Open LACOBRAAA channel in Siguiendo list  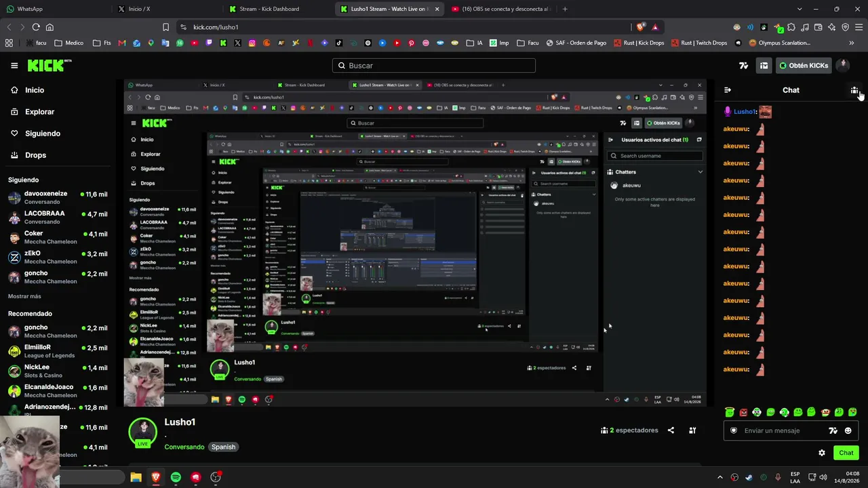pos(58,217)
